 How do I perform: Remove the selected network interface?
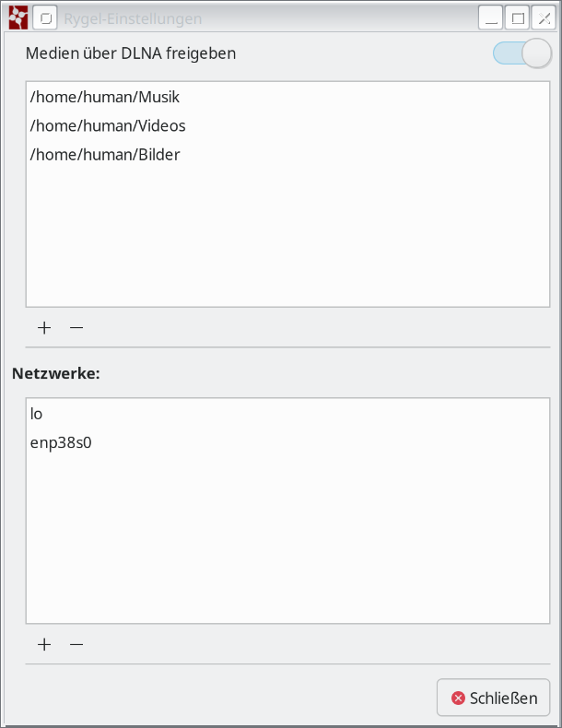click(x=76, y=644)
